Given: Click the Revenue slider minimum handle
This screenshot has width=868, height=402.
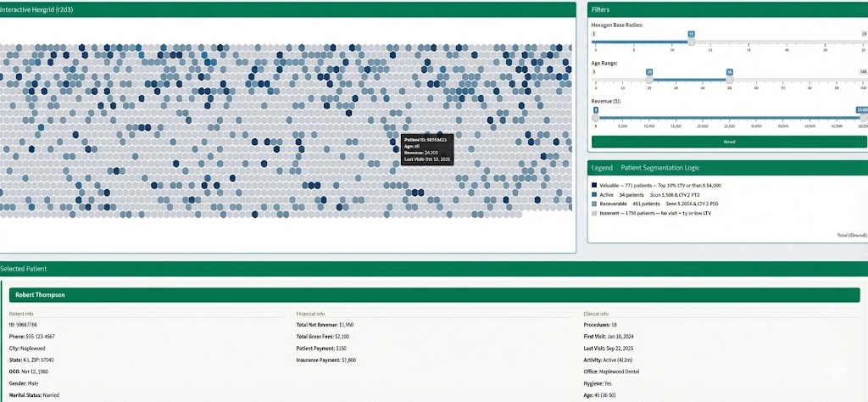Looking at the screenshot, I should click(595, 117).
